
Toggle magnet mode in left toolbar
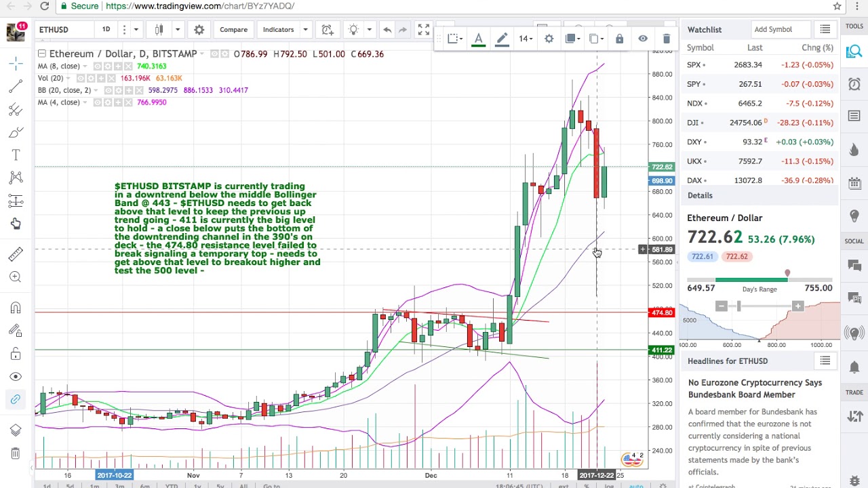[x=16, y=308]
